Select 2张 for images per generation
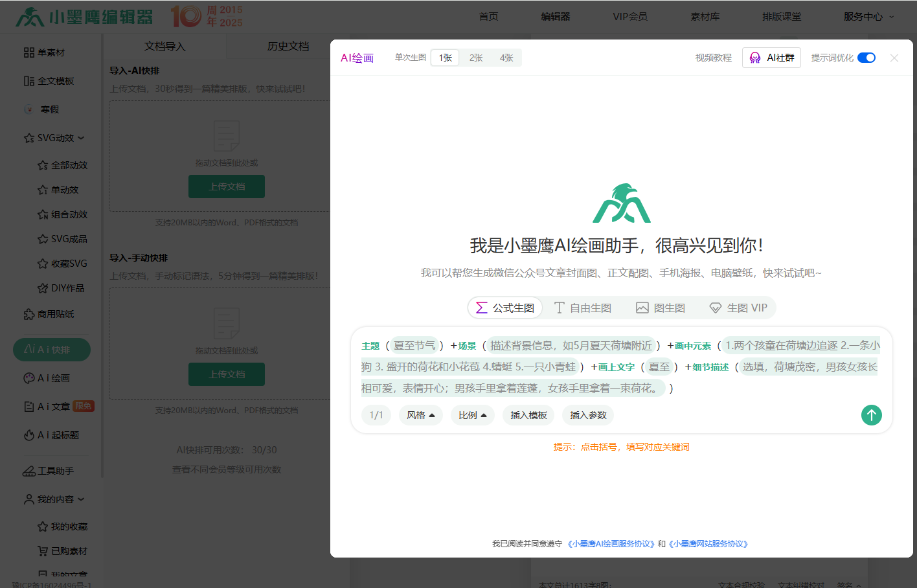Screen dimensions: 917x588 coord(475,57)
